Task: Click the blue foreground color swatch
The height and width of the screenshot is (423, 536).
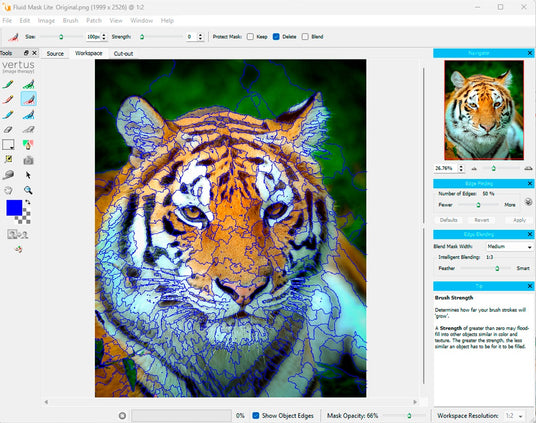Action: [x=14, y=208]
